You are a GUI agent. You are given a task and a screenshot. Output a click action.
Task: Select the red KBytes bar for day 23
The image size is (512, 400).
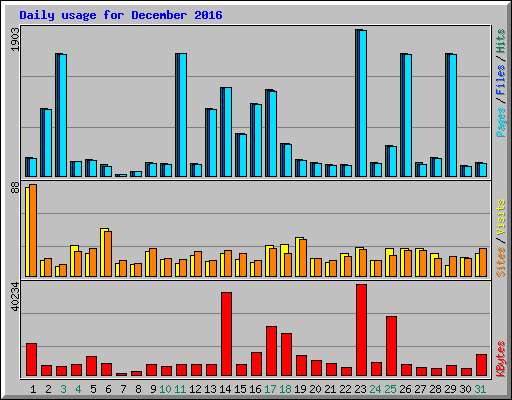(x=361, y=330)
